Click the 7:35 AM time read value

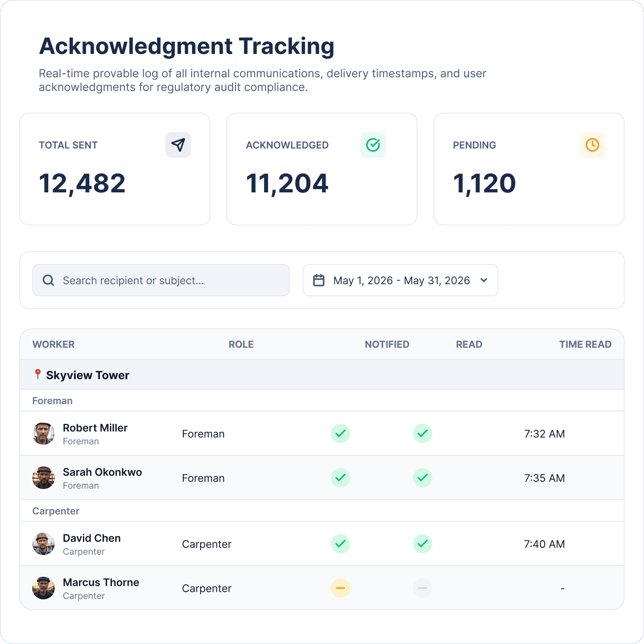(x=544, y=478)
